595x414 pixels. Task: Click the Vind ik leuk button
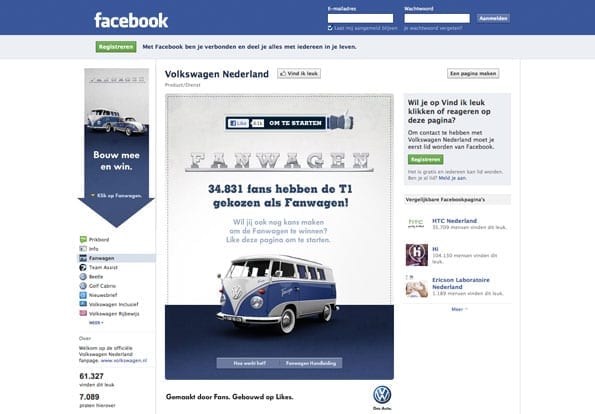coord(299,74)
